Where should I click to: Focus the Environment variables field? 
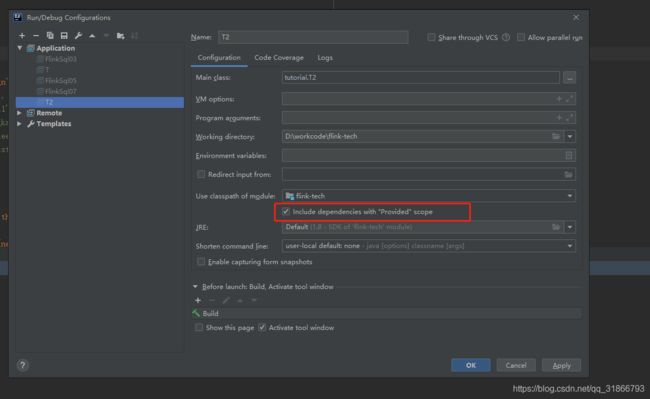coord(429,155)
